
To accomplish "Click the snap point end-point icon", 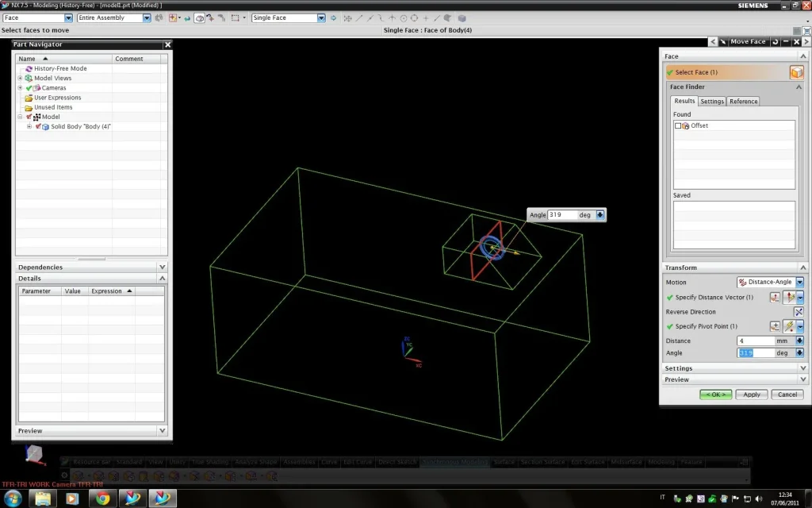I will [x=359, y=18].
